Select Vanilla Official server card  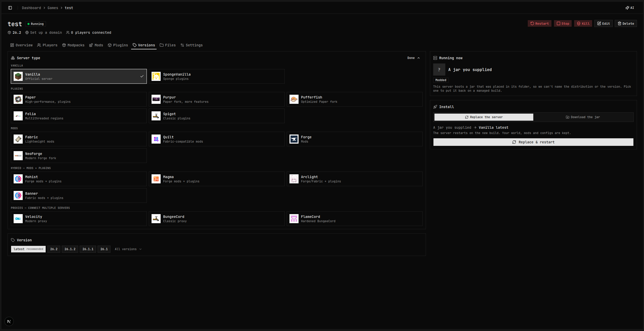pyautogui.click(x=79, y=76)
